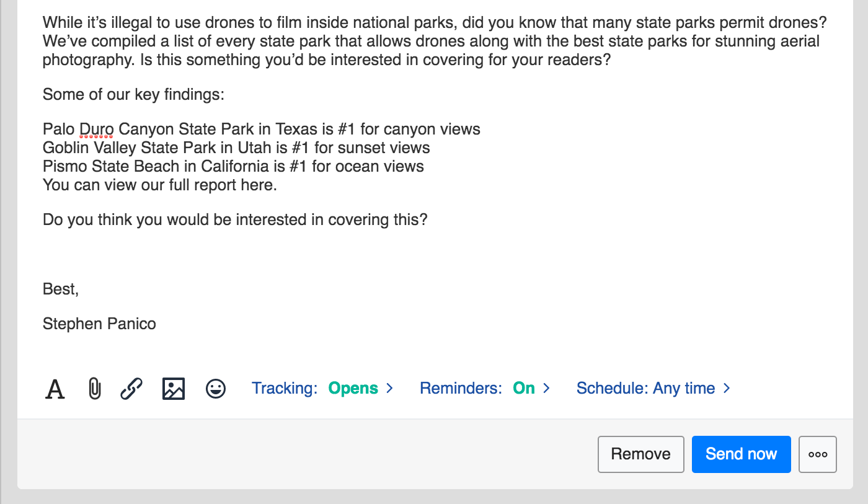Insert a hyperlink with the chain icon
Viewport: 868px width, 504px height.
click(131, 389)
